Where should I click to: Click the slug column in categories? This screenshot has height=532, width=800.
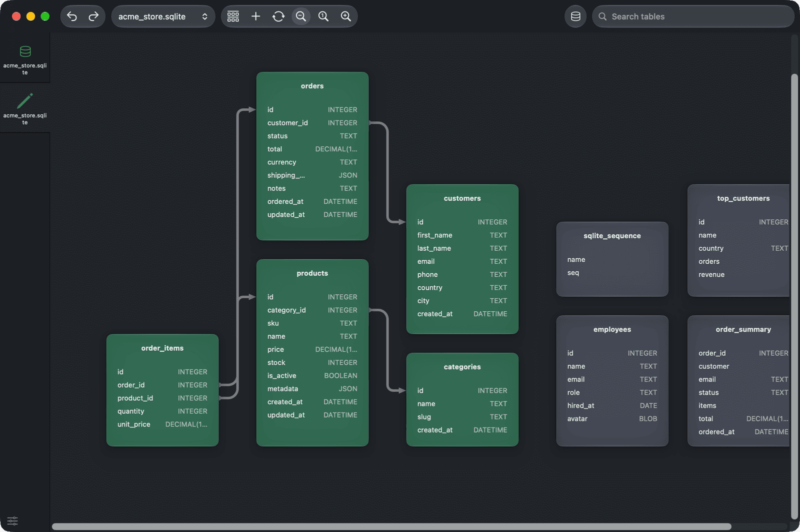462,417
